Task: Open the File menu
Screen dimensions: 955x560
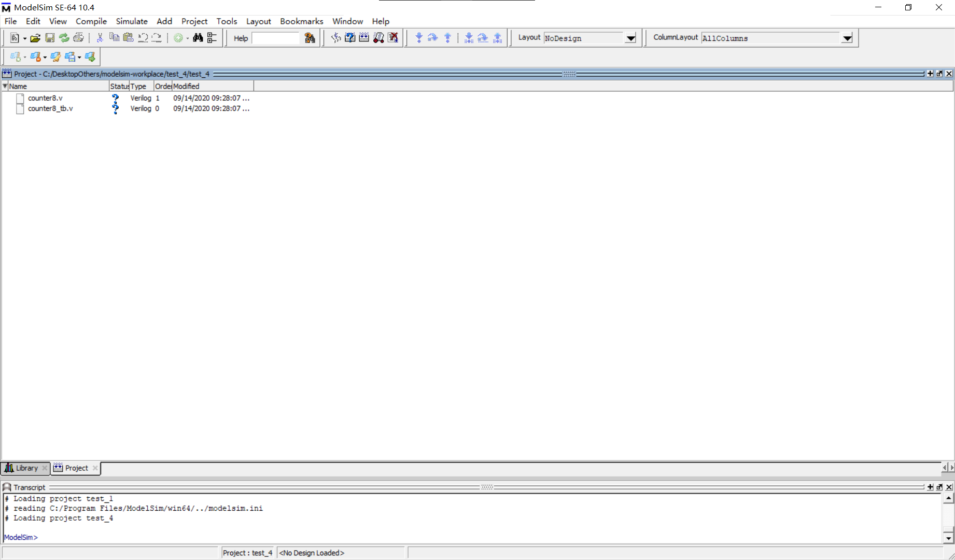Action: pos(10,21)
